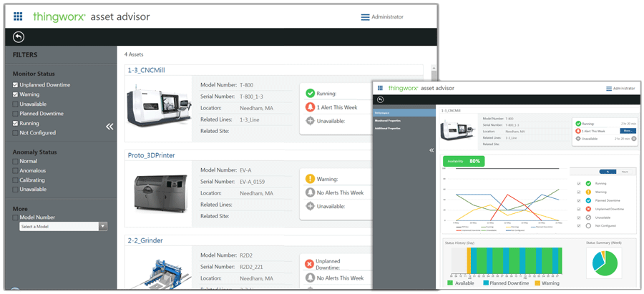Check Unavailable under Monitor Status
The image size is (644, 294).
[x=15, y=104]
